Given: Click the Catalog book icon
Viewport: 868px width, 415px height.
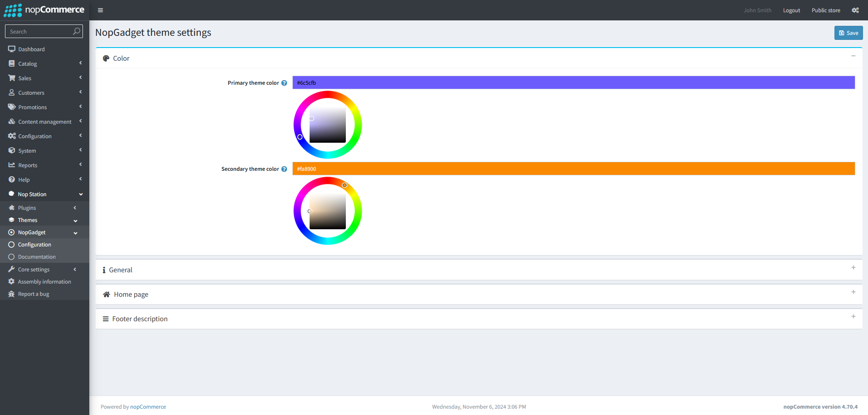Looking at the screenshot, I should coord(12,63).
